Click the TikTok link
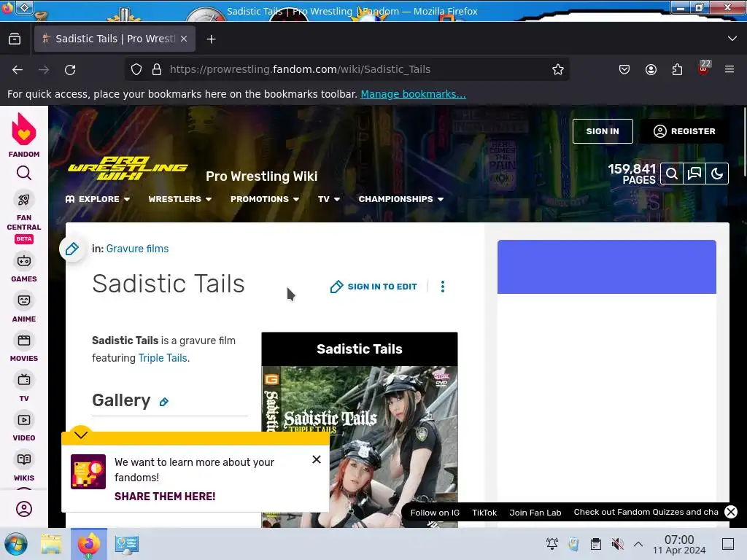 coord(484,513)
